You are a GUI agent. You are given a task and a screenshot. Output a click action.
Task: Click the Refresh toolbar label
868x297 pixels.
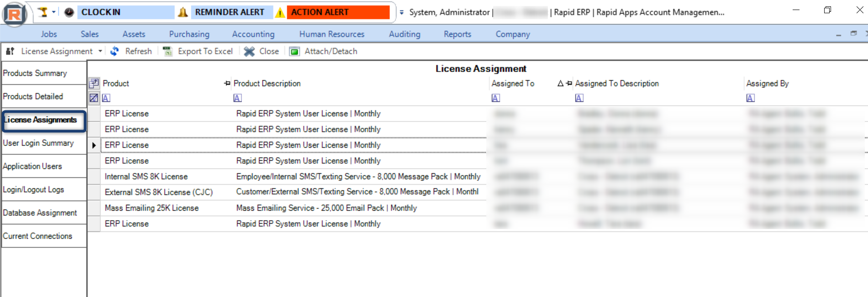pos(138,51)
